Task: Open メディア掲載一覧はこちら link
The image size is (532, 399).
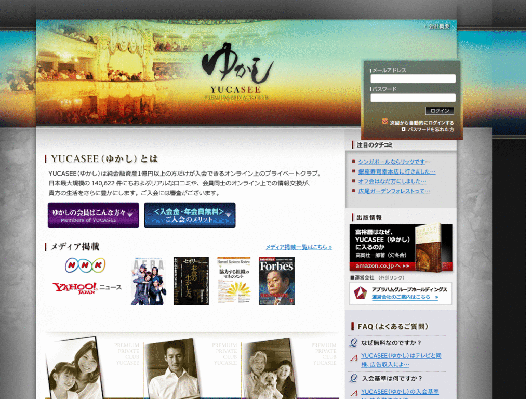Action: click(299, 247)
